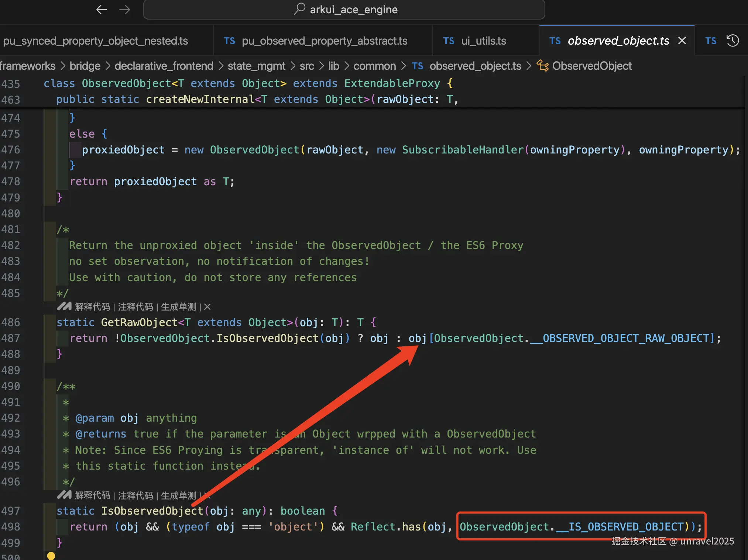This screenshot has width=748, height=560.
Task: Click the lightbulb quick-fix icon
Action: 51,556
